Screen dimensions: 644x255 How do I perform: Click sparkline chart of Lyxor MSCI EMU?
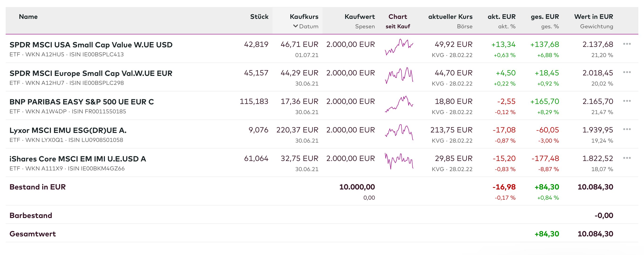click(399, 132)
